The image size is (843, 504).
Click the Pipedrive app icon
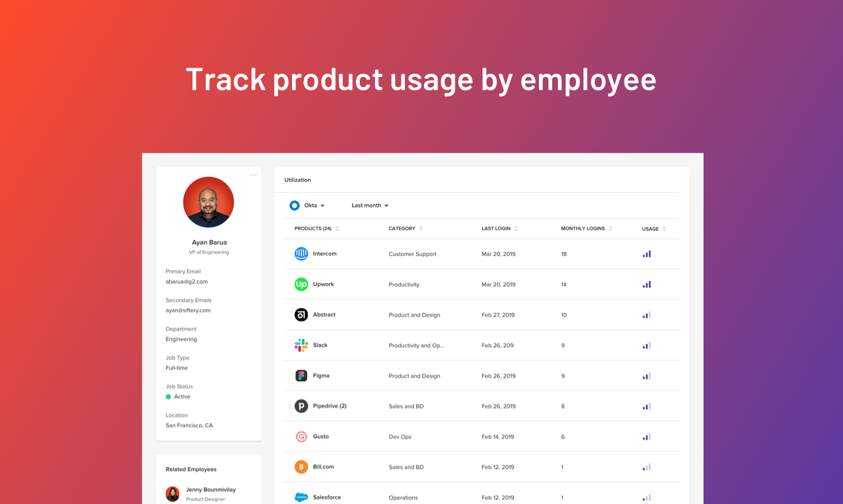click(301, 407)
